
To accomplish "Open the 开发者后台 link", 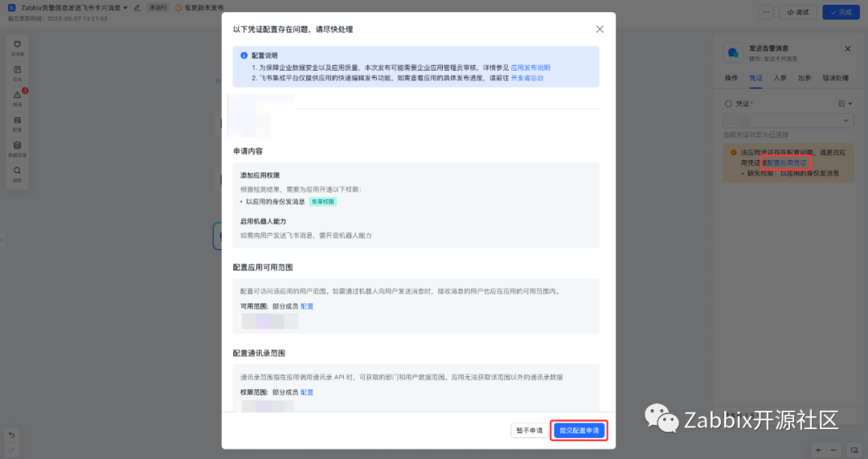I will [527, 78].
